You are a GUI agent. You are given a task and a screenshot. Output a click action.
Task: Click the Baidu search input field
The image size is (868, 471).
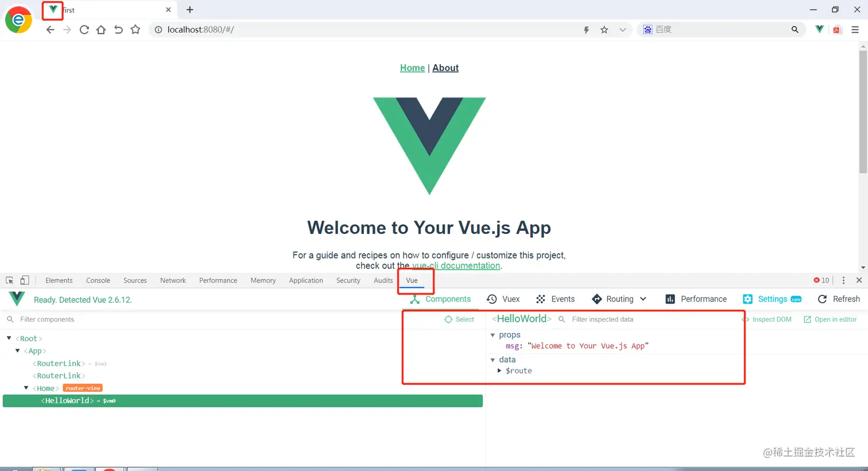(x=720, y=29)
